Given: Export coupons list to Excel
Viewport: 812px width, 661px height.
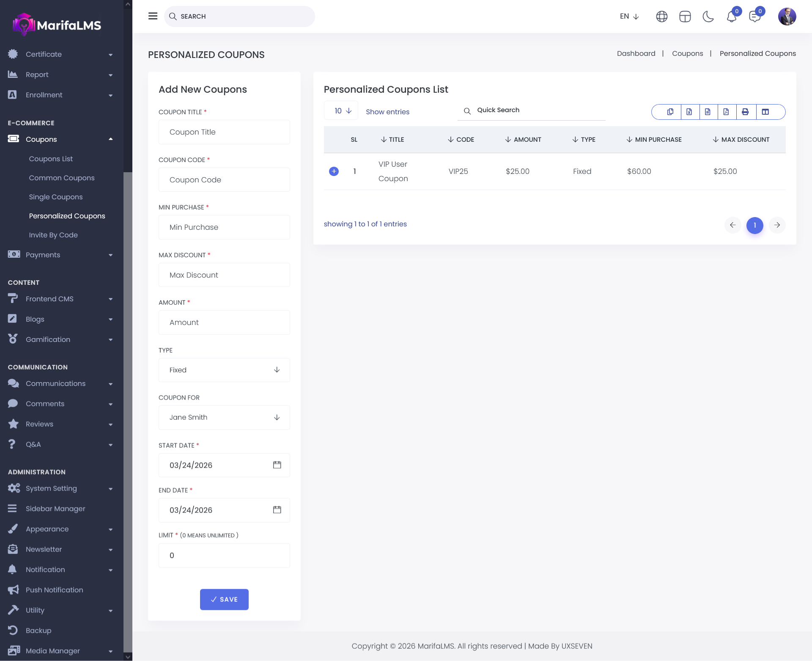Looking at the screenshot, I should 689,112.
